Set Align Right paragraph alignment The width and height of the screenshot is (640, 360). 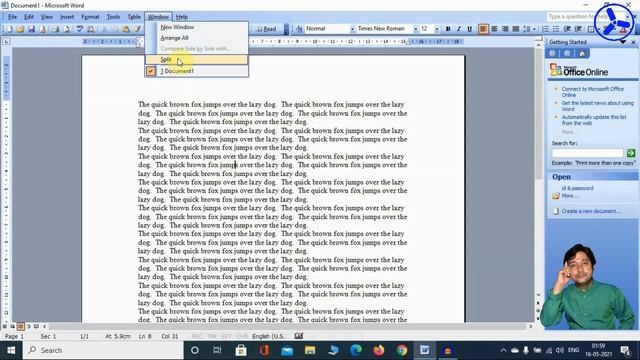pyautogui.click(x=505, y=29)
